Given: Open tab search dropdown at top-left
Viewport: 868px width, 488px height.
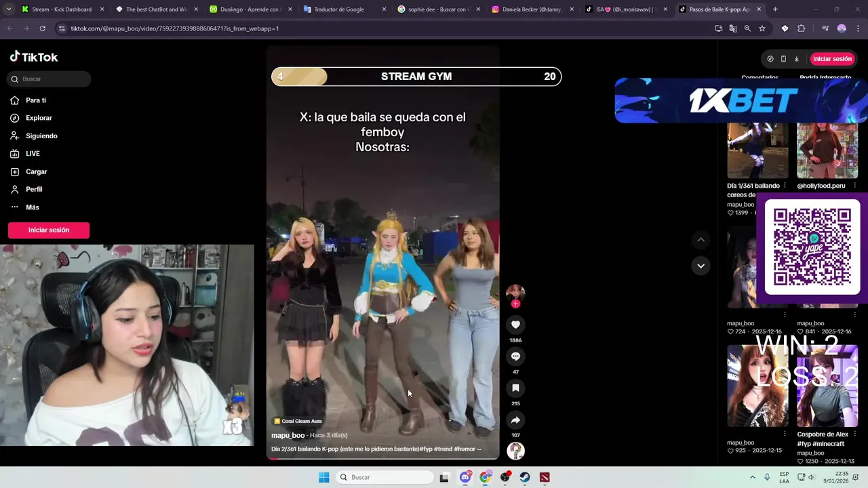Looking at the screenshot, I should (8, 9).
